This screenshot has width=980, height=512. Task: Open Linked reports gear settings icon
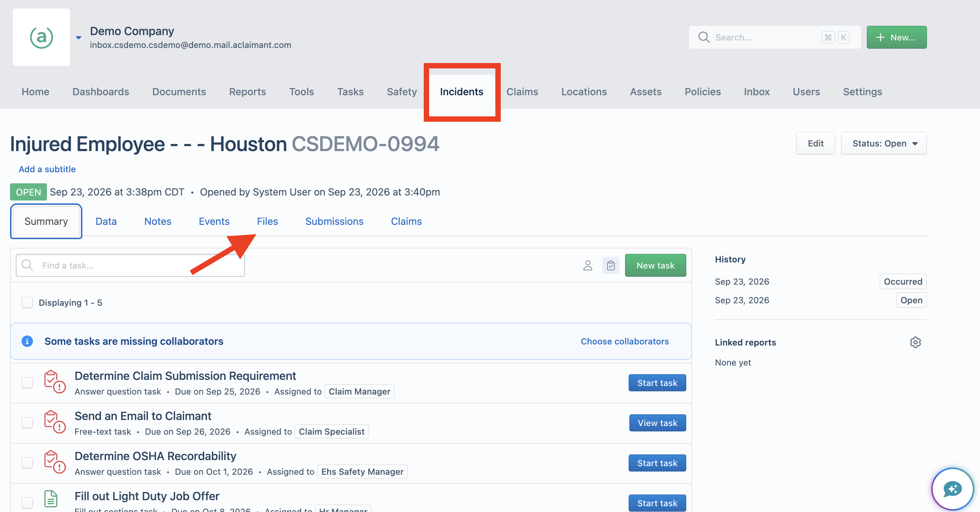pyautogui.click(x=915, y=342)
